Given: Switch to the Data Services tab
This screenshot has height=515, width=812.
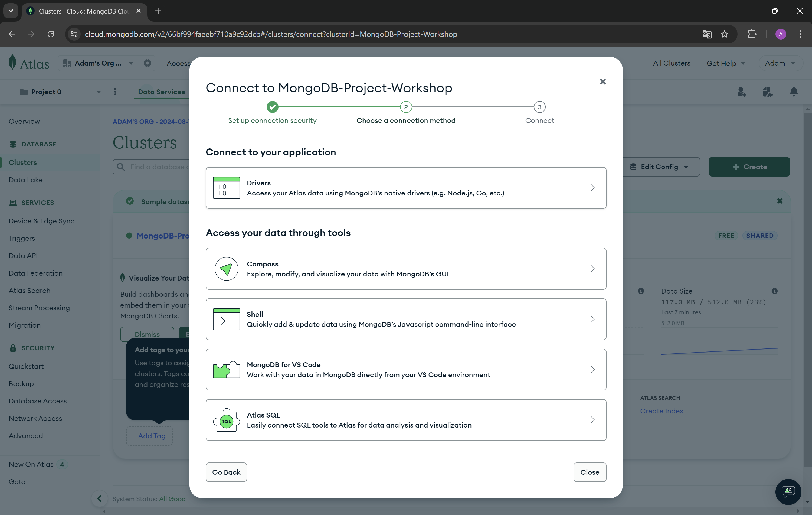Looking at the screenshot, I should pos(161,92).
